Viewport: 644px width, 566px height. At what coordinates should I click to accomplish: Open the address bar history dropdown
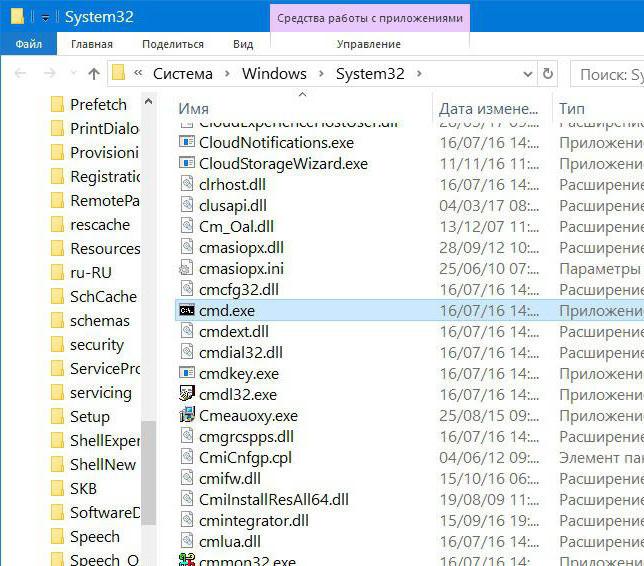click(528, 74)
